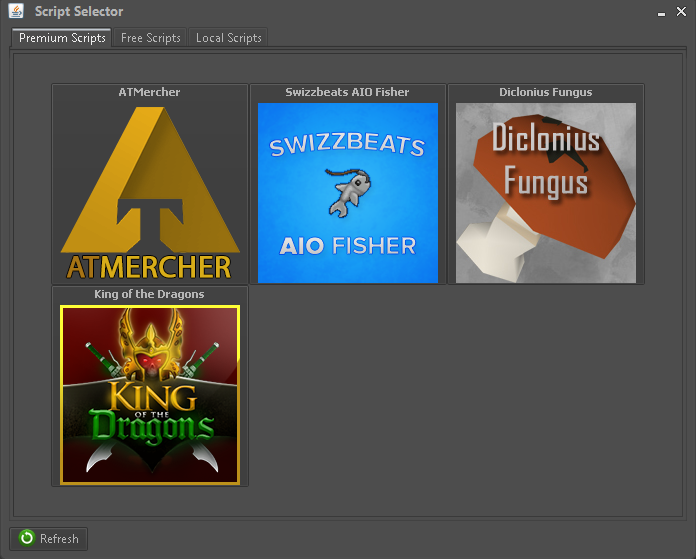
Task: Click the ATMercher title label
Action: click(x=149, y=92)
